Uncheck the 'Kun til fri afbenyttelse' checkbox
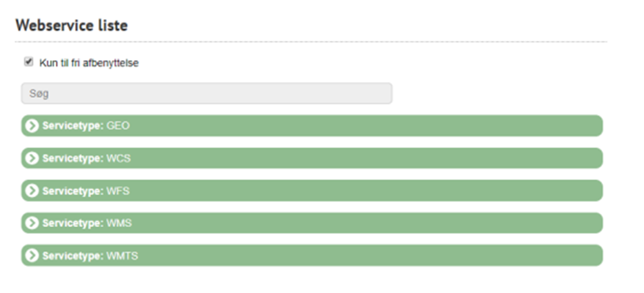Screen dimensions: 644x293 29,62
